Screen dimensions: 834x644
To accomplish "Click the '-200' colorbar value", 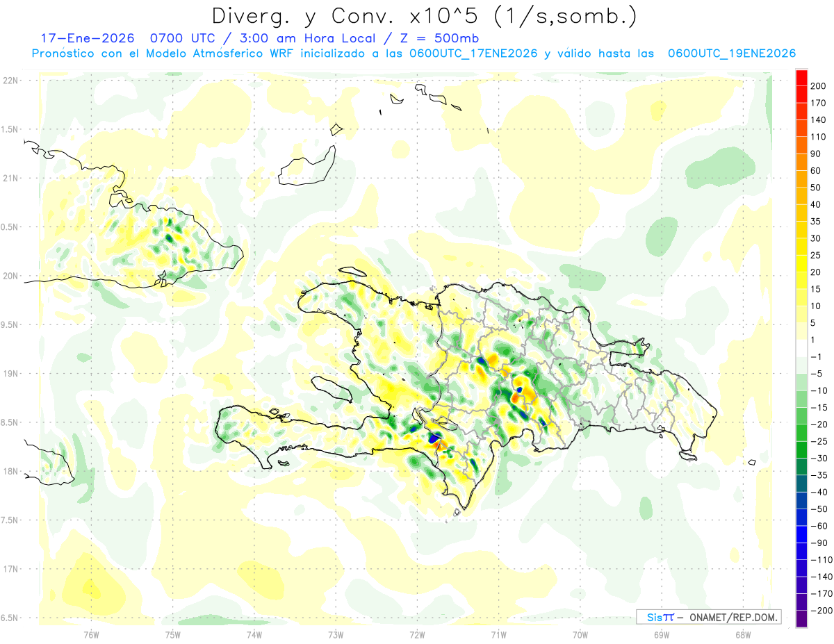I will [x=820, y=610].
